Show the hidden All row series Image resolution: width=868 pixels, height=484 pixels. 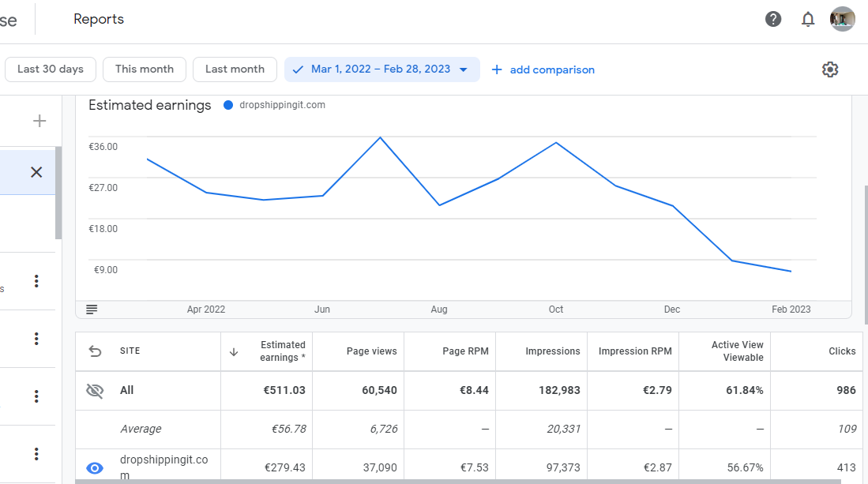[x=95, y=391]
